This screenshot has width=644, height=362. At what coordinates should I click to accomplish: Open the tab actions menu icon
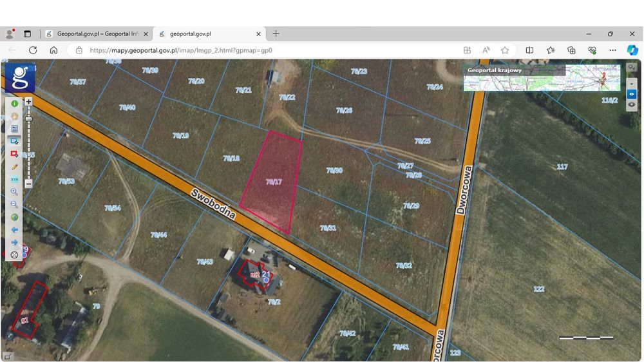coord(27,34)
